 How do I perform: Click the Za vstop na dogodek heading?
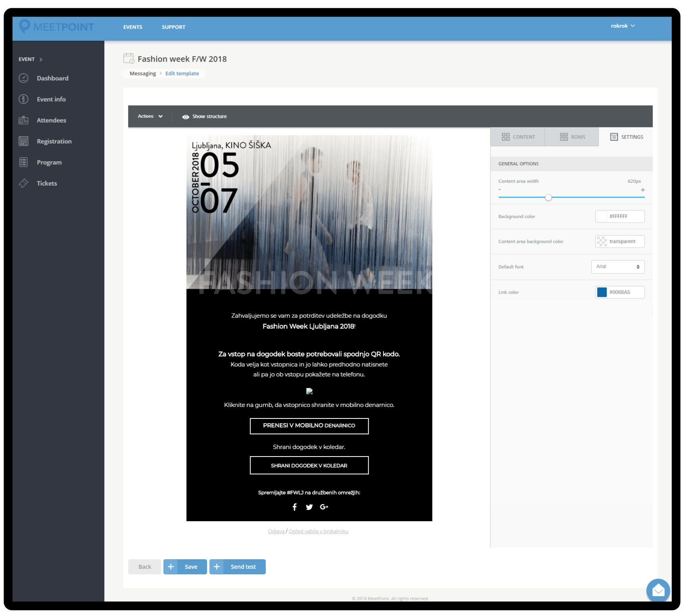[x=309, y=354]
